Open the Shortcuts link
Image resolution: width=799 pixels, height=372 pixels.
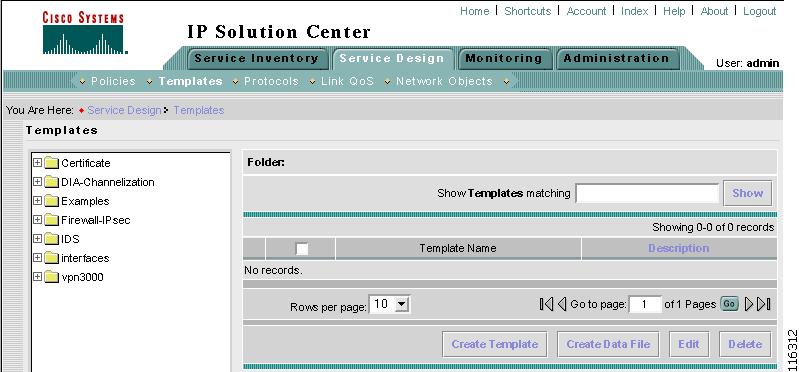point(527,11)
